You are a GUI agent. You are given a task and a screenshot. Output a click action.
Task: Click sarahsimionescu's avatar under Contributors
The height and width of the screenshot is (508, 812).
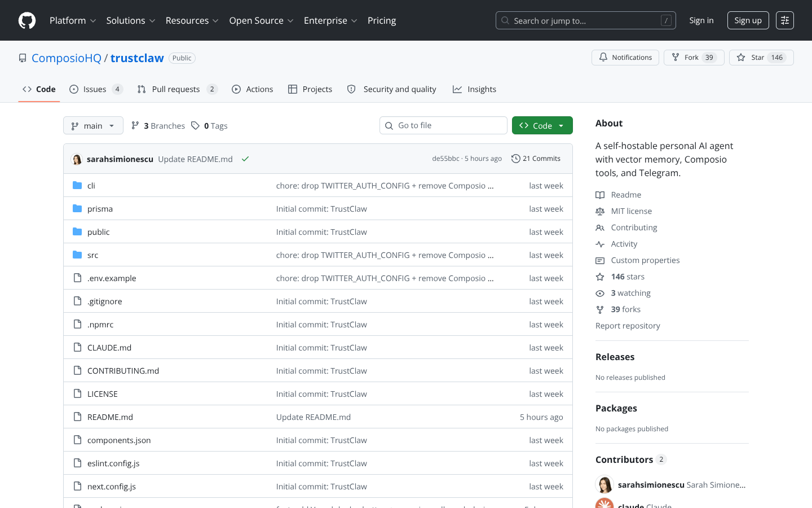[x=604, y=485]
